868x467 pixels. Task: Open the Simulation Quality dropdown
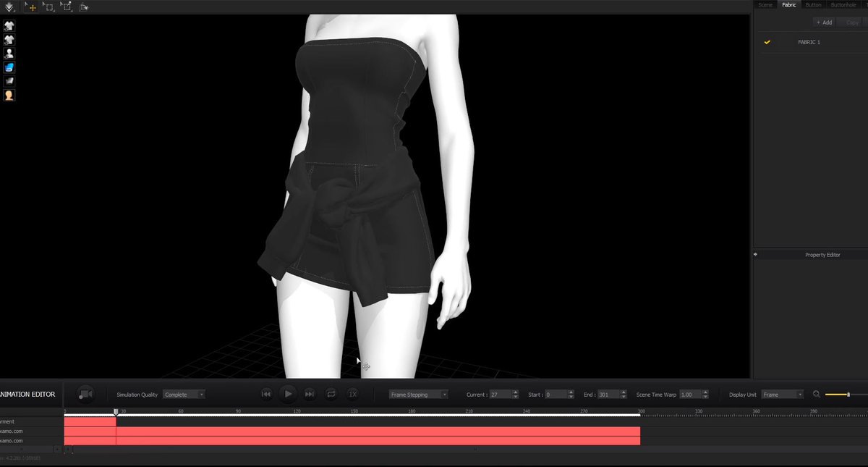pyautogui.click(x=184, y=394)
